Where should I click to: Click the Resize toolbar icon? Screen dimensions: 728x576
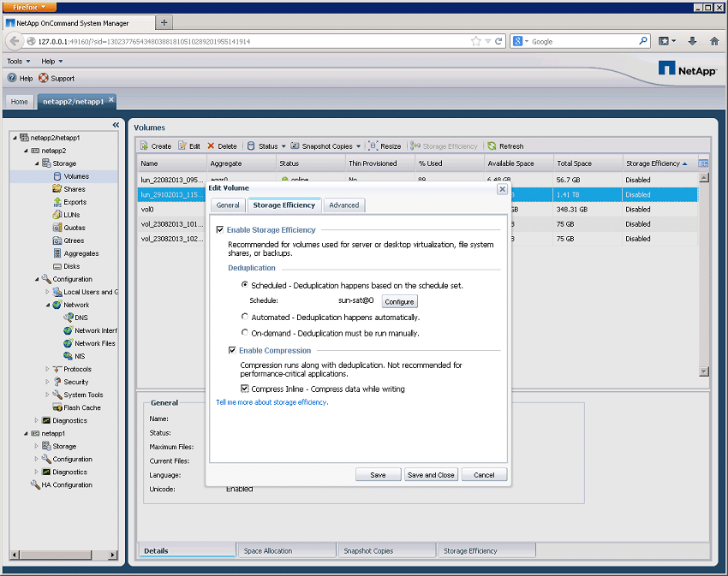373,145
